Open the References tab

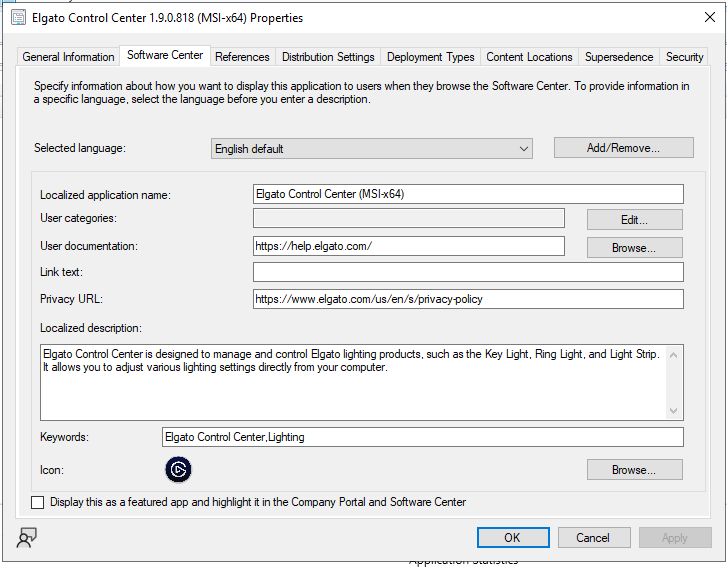242,57
